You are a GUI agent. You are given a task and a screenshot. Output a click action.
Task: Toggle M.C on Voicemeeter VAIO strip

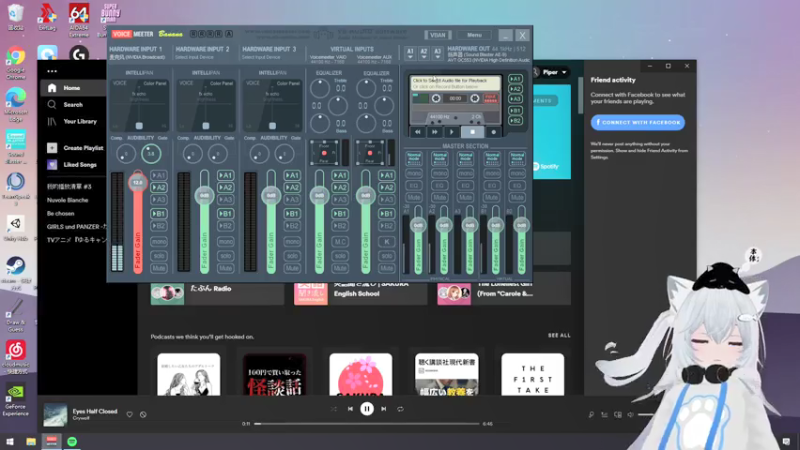point(340,241)
